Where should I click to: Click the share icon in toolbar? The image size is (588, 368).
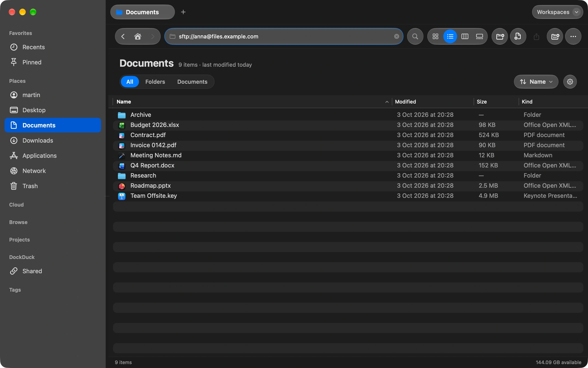click(537, 37)
